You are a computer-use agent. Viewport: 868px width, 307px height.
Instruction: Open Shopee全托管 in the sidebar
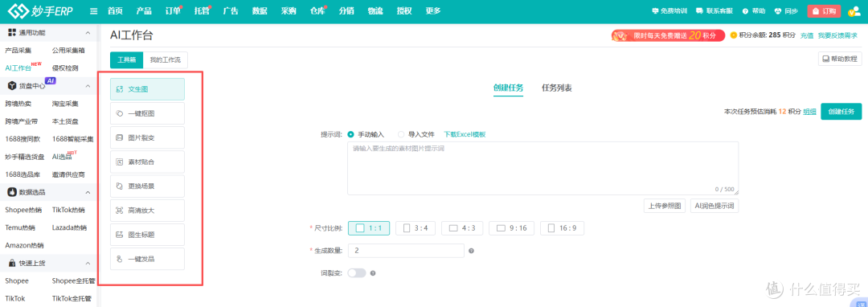pyautogui.click(x=73, y=280)
